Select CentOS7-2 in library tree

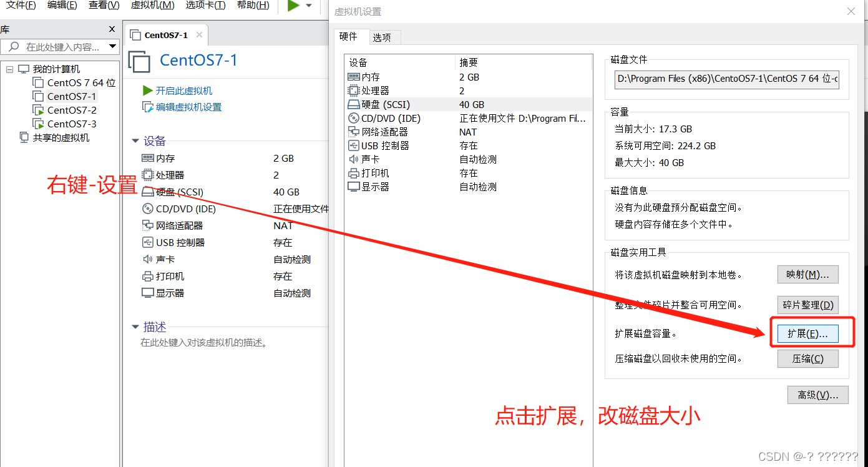click(x=72, y=110)
